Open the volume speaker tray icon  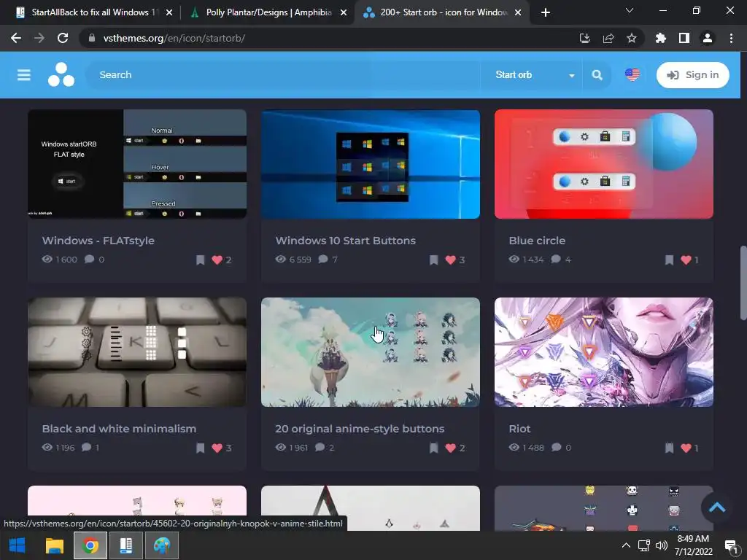click(661, 545)
